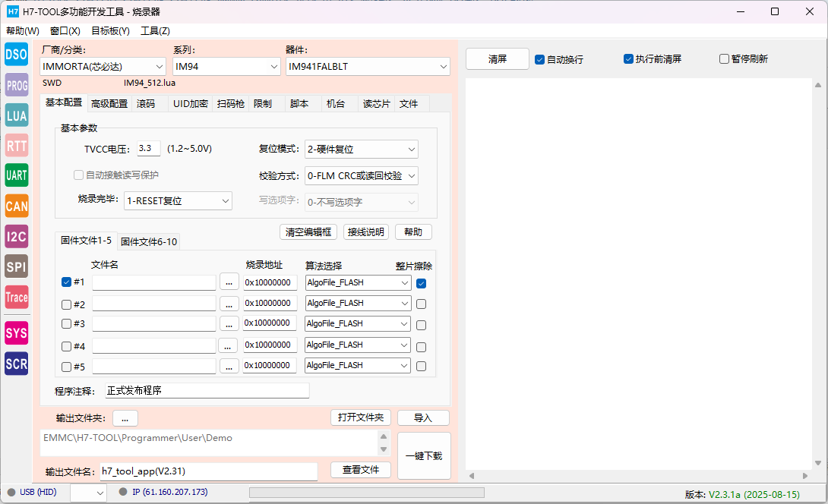Click the TVCC电压 input field
This screenshot has height=504, width=828.
148,148
